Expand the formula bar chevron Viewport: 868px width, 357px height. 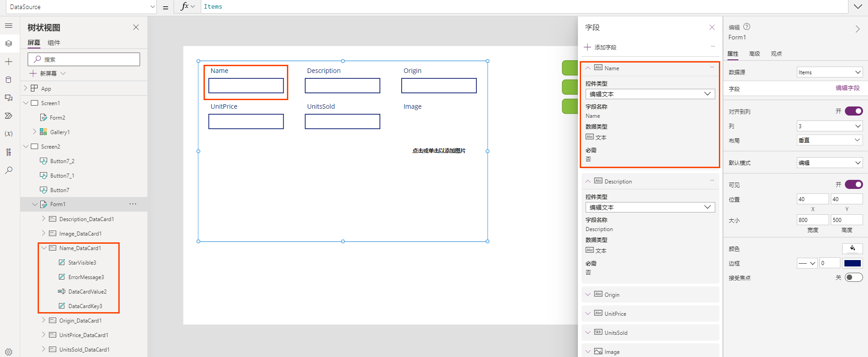(858, 6)
